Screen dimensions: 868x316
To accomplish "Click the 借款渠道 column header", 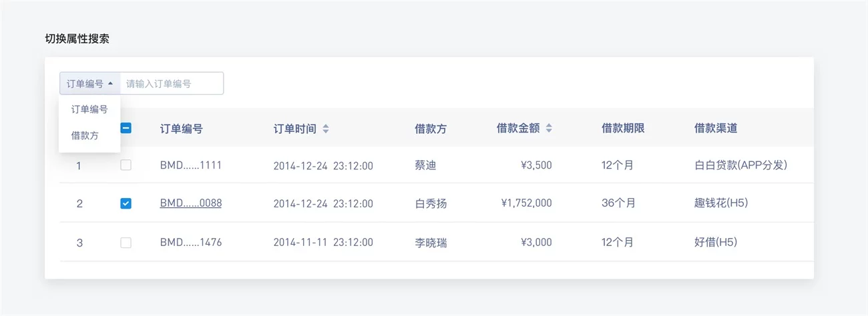I will (715, 129).
